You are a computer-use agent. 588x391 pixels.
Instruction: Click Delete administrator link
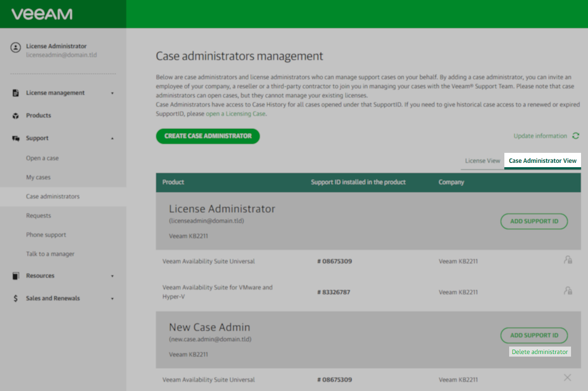[540, 352]
